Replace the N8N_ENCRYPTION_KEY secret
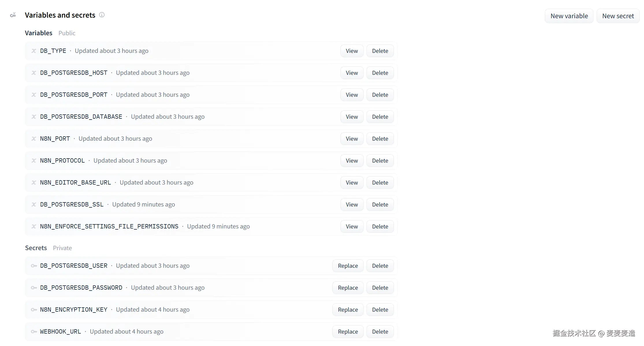 [x=348, y=310]
